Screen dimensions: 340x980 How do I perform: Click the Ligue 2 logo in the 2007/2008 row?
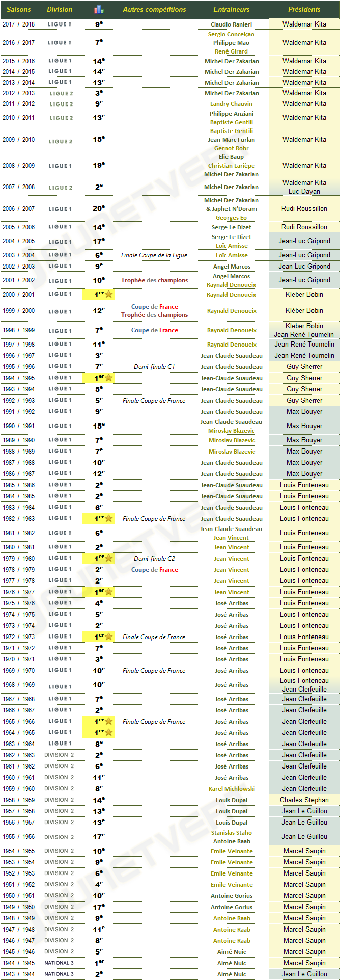(x=60, y=188)
